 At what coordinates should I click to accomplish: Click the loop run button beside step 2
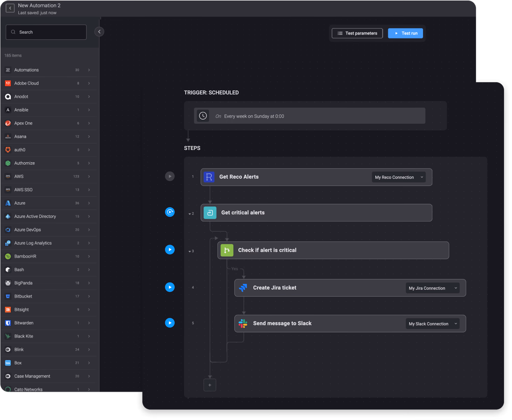coord(170,212)
